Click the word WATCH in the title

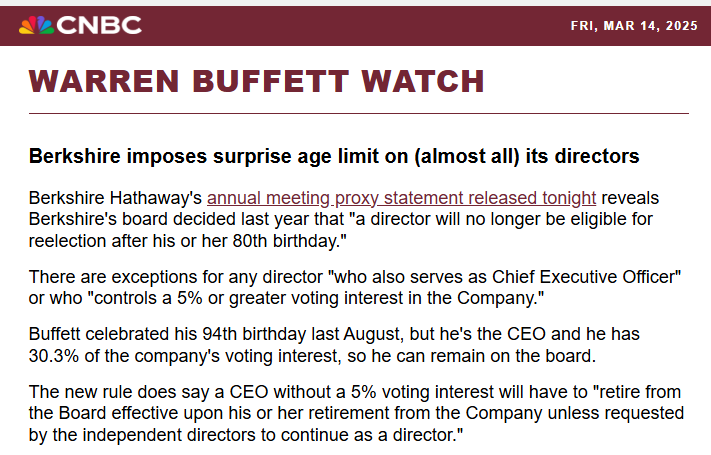point(423,82)
